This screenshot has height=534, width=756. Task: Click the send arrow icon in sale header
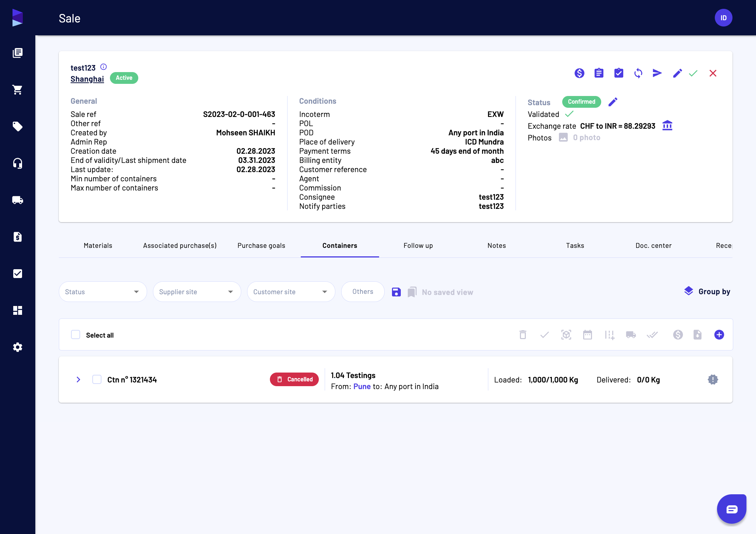point(657,73)
